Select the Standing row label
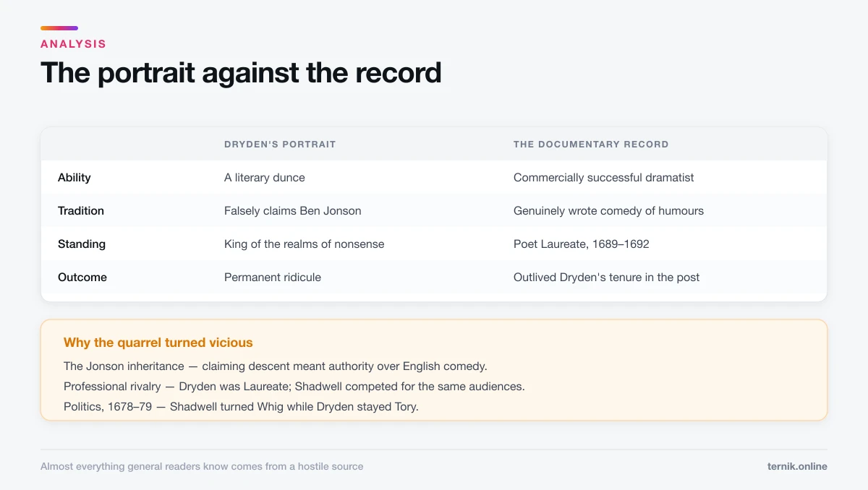The height and width of the screenshot is (490, 868). coord(82,244)
